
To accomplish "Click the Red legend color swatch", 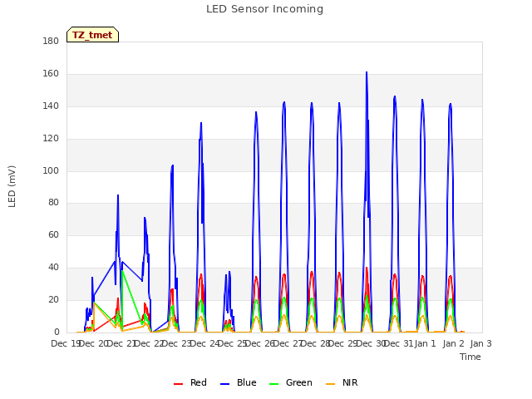I will coord(178,384).
